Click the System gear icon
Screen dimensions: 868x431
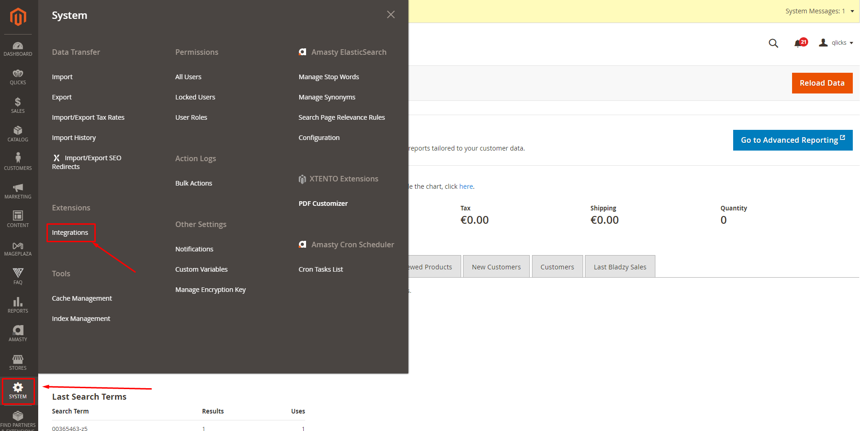[x=18, y=387]
